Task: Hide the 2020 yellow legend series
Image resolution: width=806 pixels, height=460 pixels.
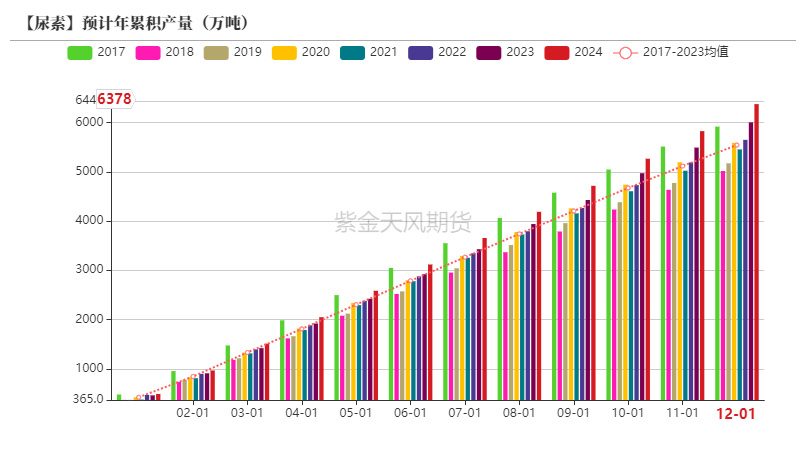Action: click(284, 53)
